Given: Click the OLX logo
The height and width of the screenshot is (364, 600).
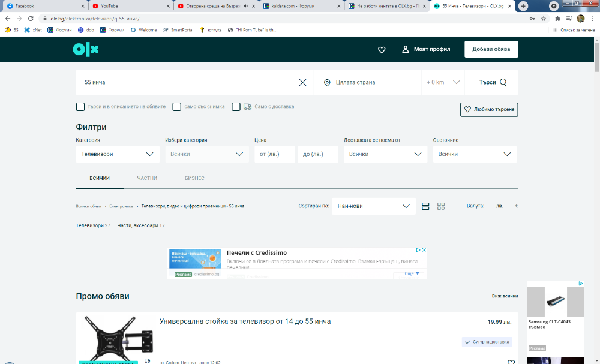Looking at the screenshot, I should [86, 49].
